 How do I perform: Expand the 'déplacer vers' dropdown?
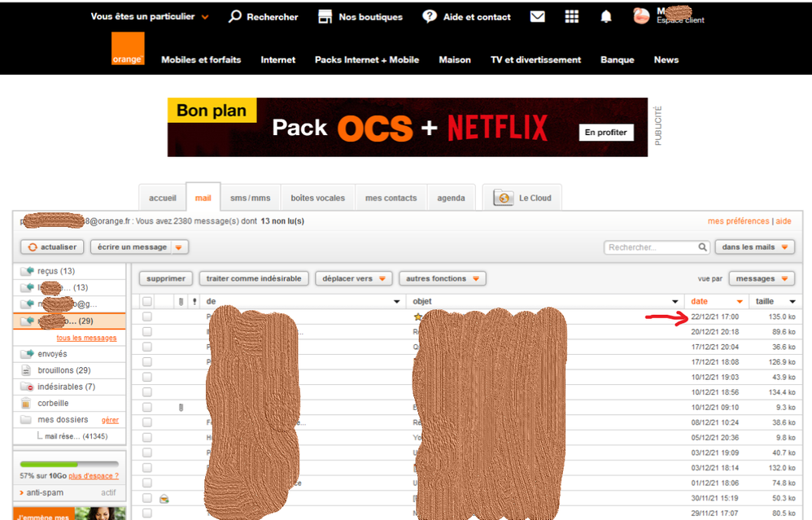[354, 278]
